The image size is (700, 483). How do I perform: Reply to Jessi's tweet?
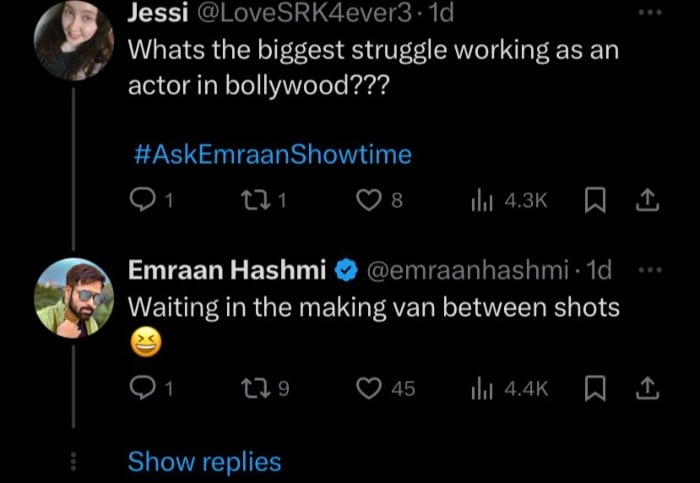pyautogui.click(x=145, y=200)
